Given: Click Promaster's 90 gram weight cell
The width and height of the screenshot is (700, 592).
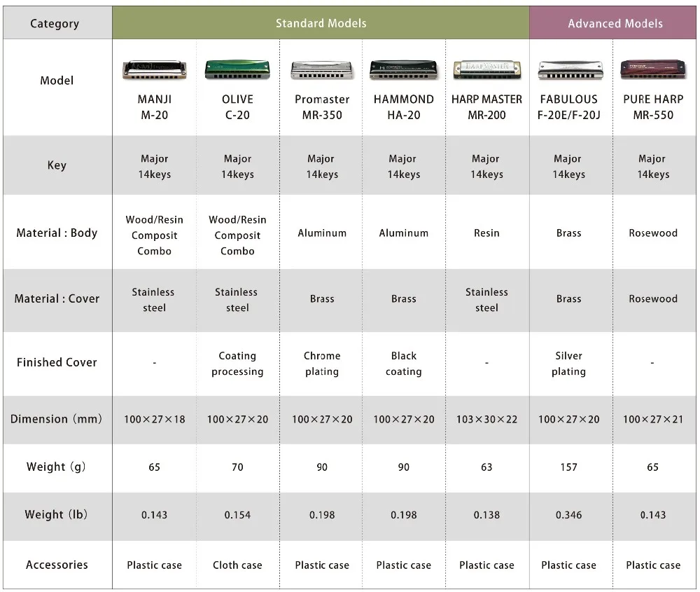Looking at the screenshot, I should click(x=322, y=467).
